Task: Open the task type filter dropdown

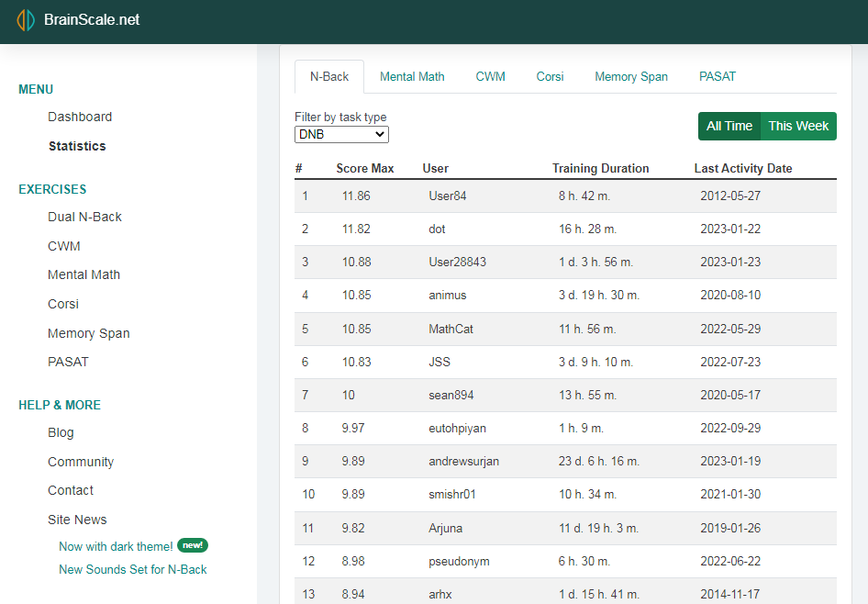Action: pos(341,135)
